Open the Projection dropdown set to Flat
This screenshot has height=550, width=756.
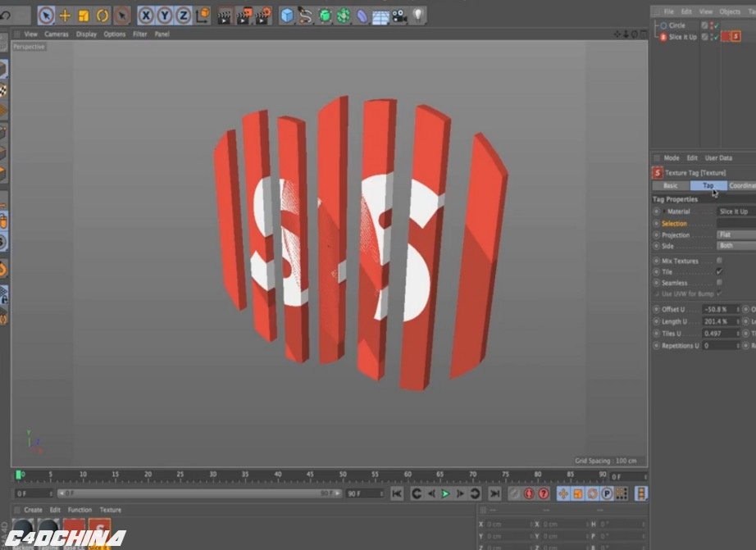pos(736,234)
